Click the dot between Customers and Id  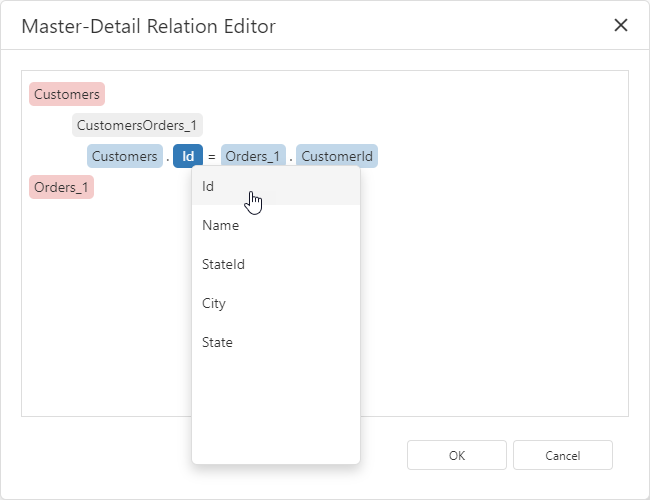[167, 157]
